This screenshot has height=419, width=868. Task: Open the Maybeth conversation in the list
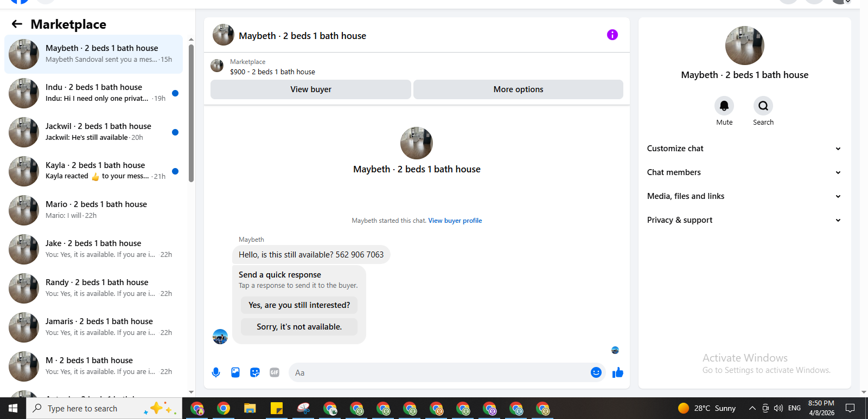coord(93,54)
